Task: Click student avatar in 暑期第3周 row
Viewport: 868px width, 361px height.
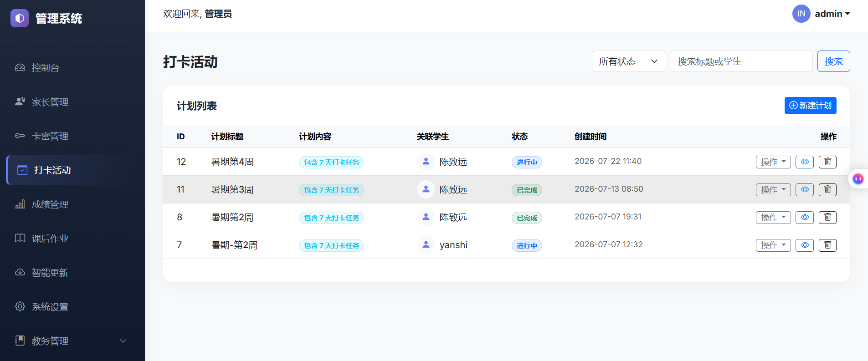Action: [426, 189]
